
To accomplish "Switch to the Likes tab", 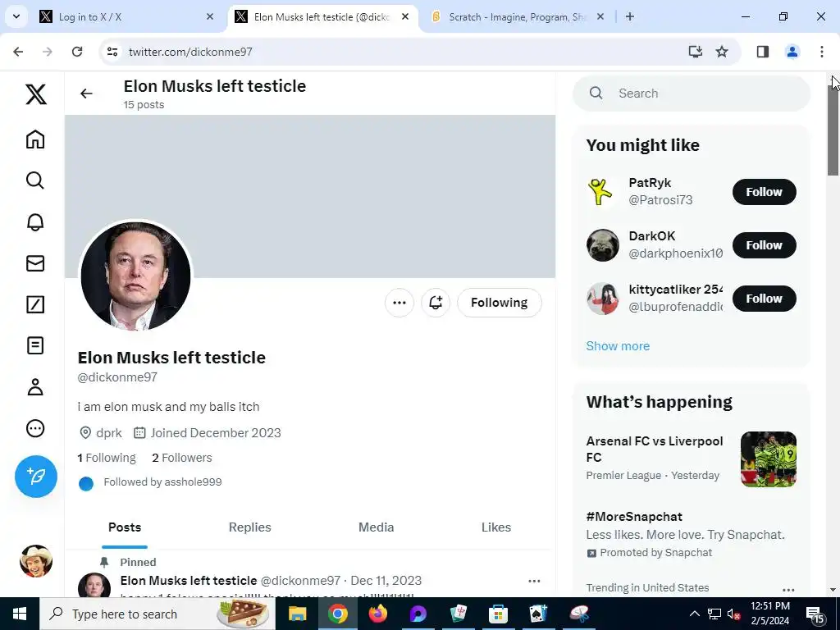I will click(x=496, y=527).
